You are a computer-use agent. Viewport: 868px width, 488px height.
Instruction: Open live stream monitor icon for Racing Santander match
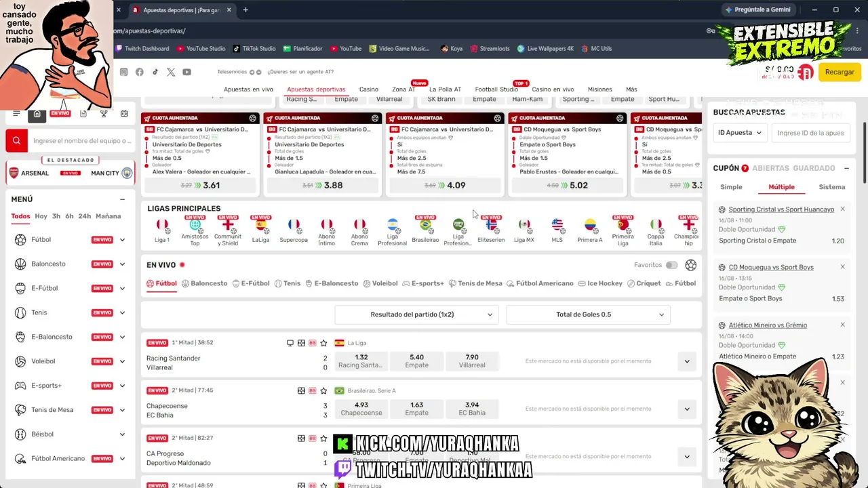(x=290, y=343)
